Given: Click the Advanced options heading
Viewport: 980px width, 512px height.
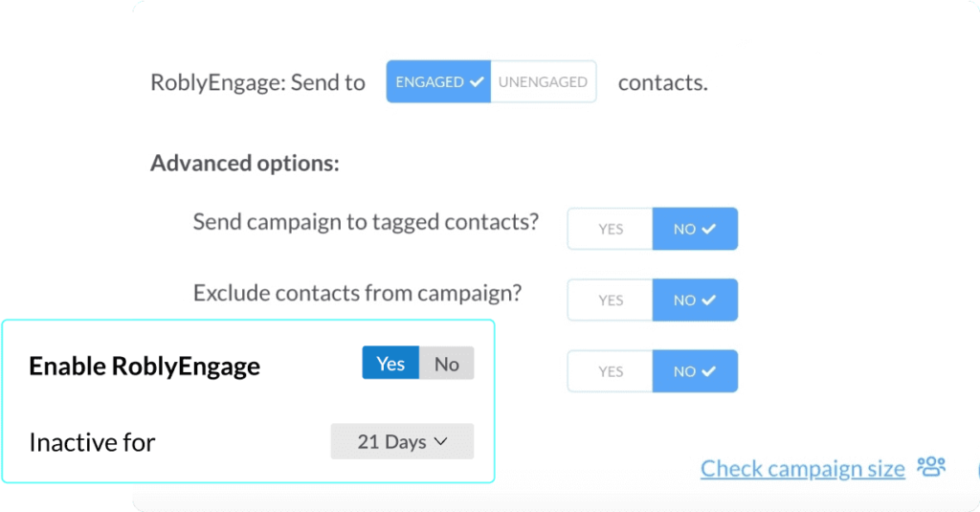Looking at the screenshot, I should pos(245,163).
